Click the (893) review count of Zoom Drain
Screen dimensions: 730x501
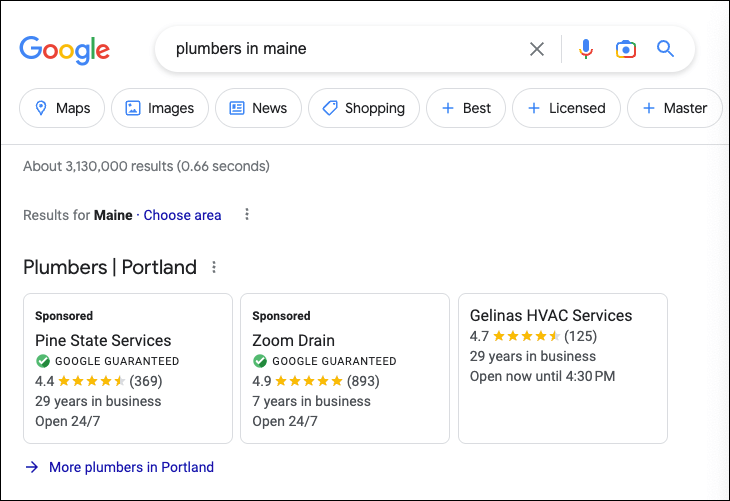click(x=363, y=381)
